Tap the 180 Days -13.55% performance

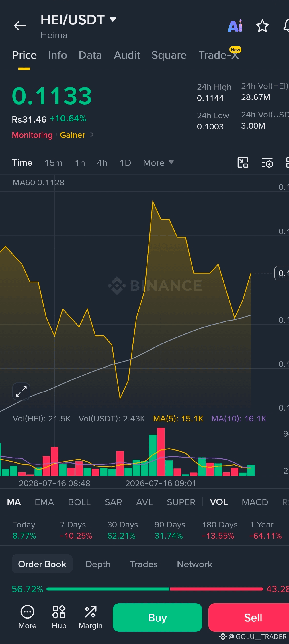click(220, 530)
